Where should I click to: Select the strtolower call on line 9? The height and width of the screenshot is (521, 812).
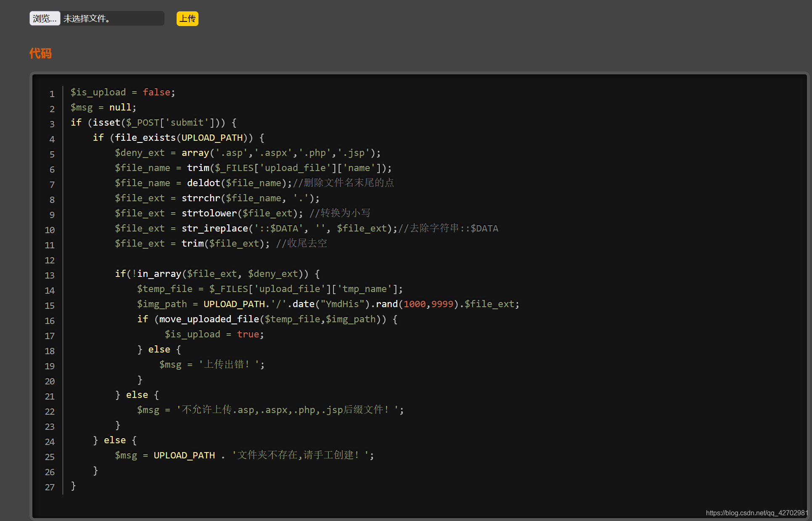point(209,213)
